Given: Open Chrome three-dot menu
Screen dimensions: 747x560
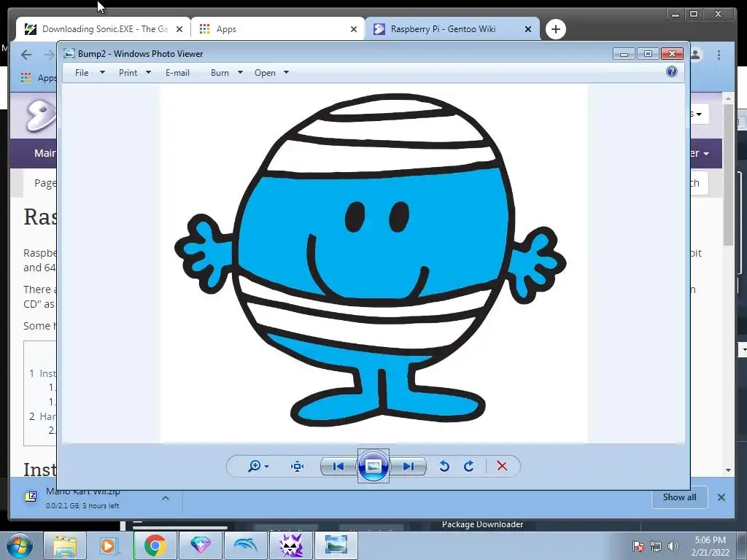Looking at the screenshot, I should tap(719, 55).
